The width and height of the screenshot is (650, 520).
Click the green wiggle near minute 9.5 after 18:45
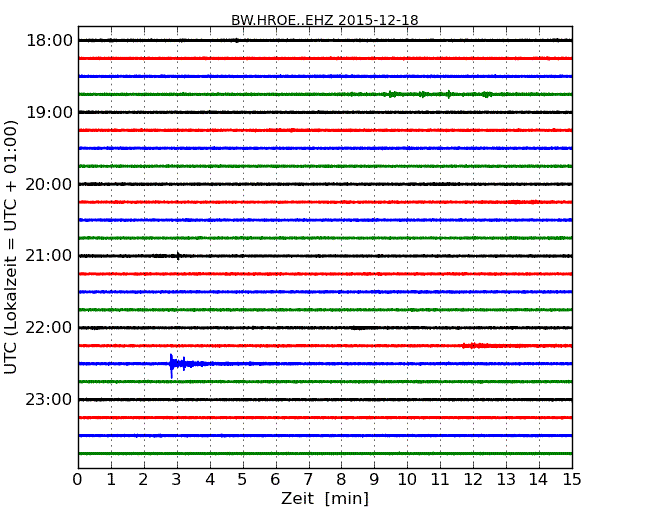[x=391, y=94]
